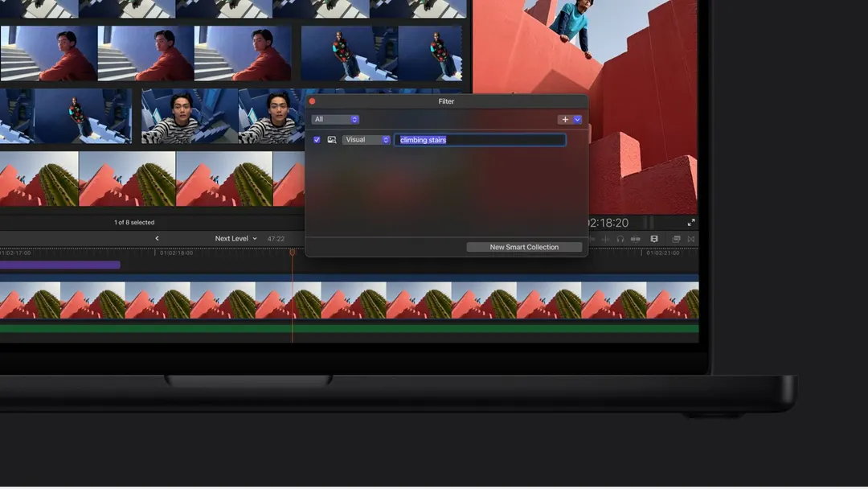The width and height of the screenshot is (868, 489).
Task: Open the Next Level project dropdown
Action: coord(235,239)
